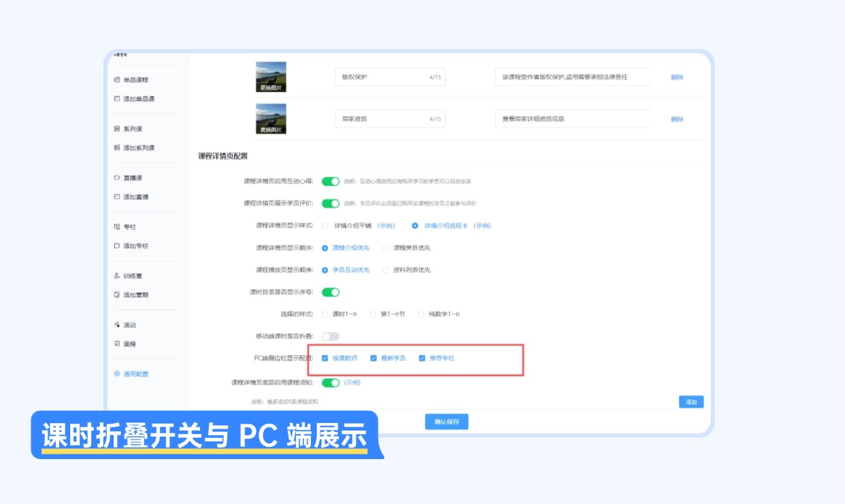Screen dimensions: 845x504
Task: Click the 训练营 sidebar icon
Action: 117,276
